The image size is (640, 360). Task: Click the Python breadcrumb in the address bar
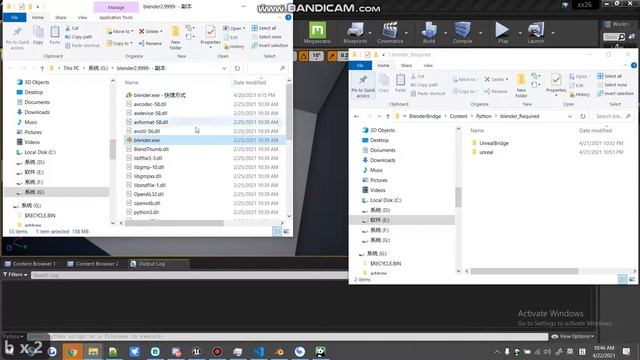tap(484, 116)
